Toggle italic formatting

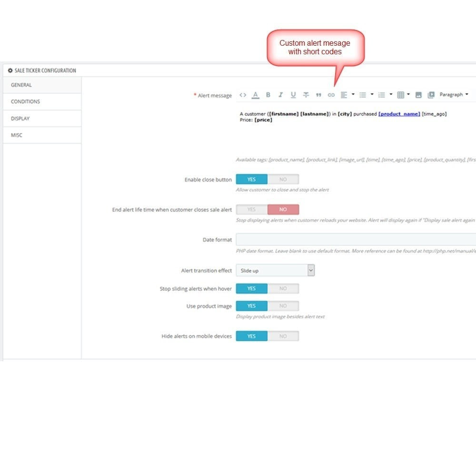(280, 95)
